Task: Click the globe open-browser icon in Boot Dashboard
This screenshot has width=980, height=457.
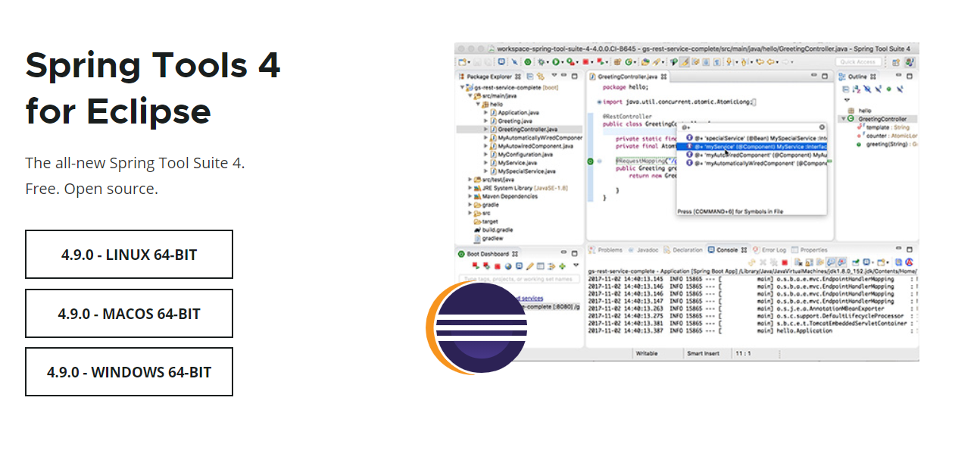Action: point(508,266)
